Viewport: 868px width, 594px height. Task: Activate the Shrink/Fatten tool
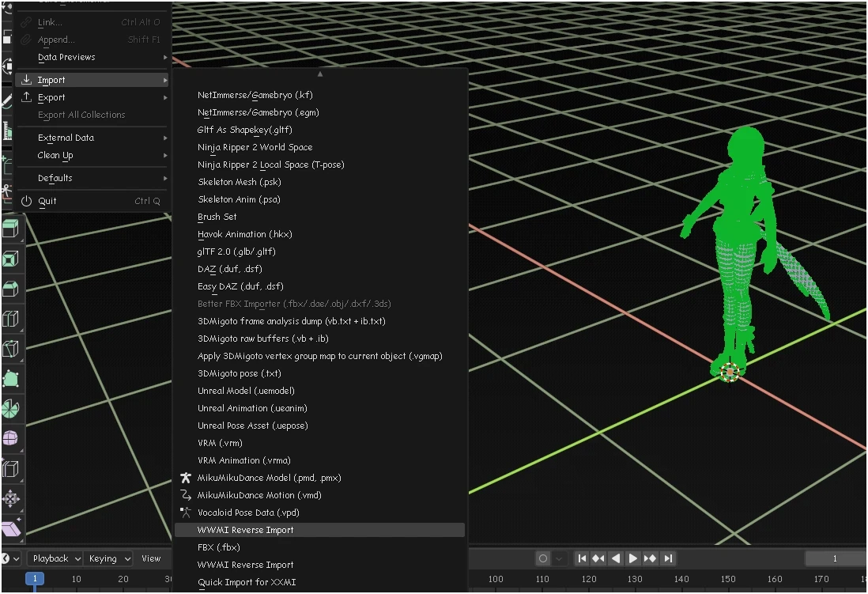(10, 499)
